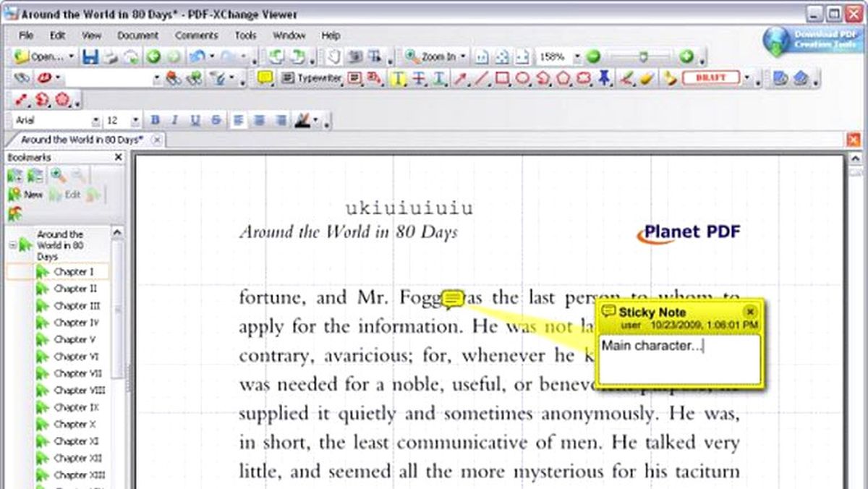This screenshot has width=868, height=489.
Task: Toggle Bold text formatting
Action: [154, 120]
